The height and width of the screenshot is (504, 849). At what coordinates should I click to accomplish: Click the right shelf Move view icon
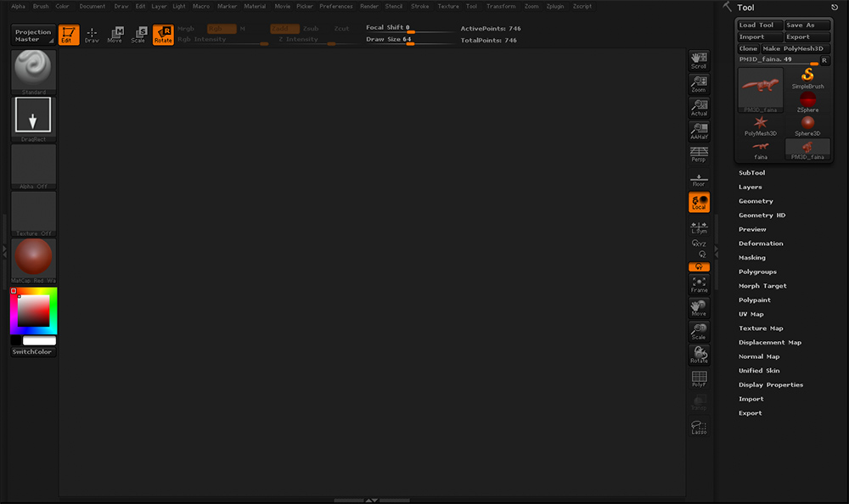(699, 308)
